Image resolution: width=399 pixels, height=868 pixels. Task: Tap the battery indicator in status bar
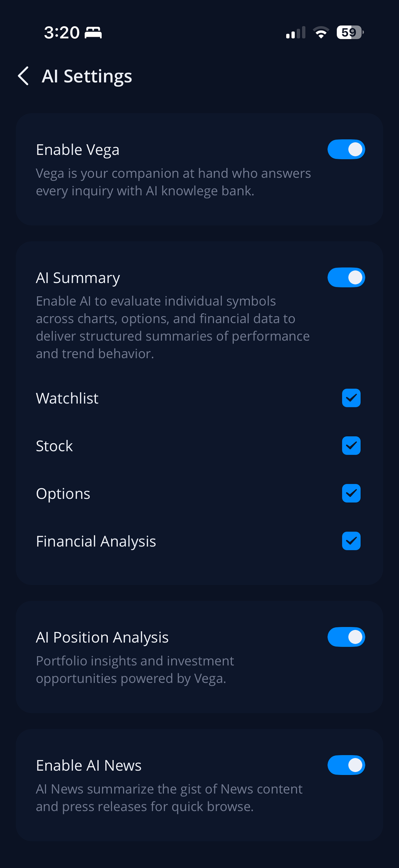[350, 32]
